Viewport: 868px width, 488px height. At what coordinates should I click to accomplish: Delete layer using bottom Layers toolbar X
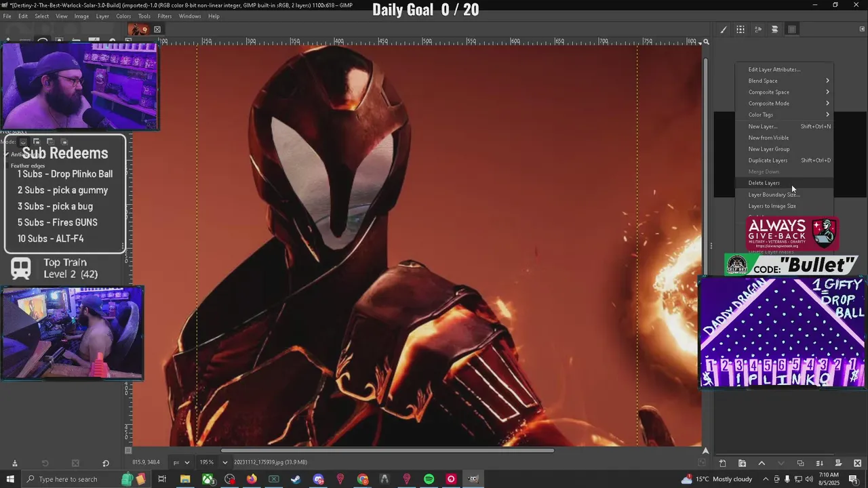[x=858, y=463]
